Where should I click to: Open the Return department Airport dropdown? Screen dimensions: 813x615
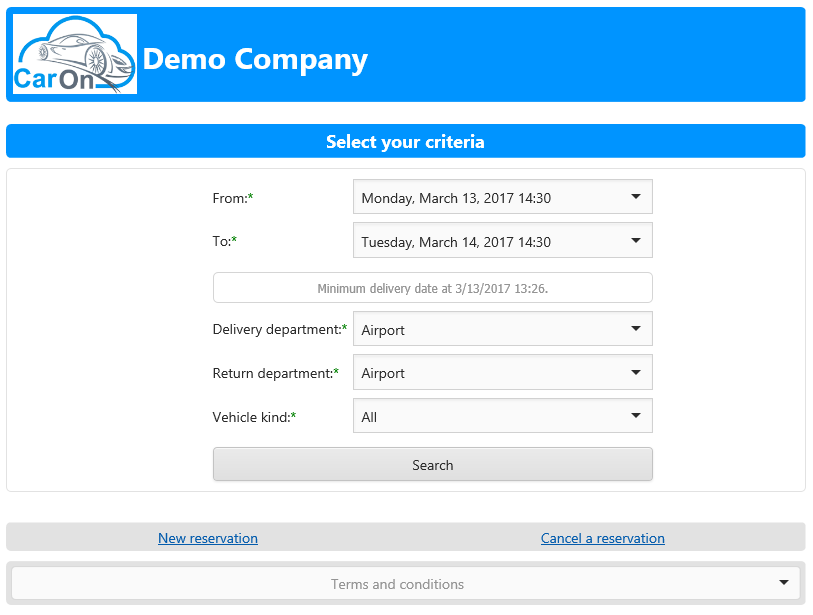pyautogui.click(x=502, y=372)
